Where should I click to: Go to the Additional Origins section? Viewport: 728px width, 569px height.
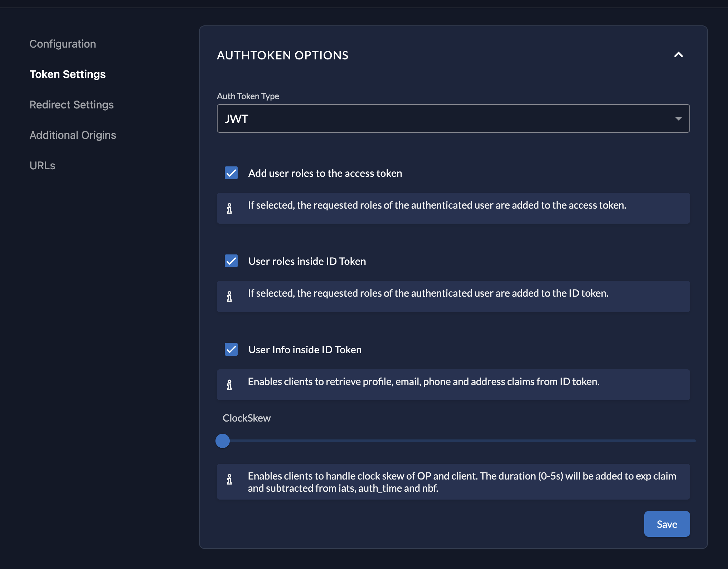tap(73, 135)
